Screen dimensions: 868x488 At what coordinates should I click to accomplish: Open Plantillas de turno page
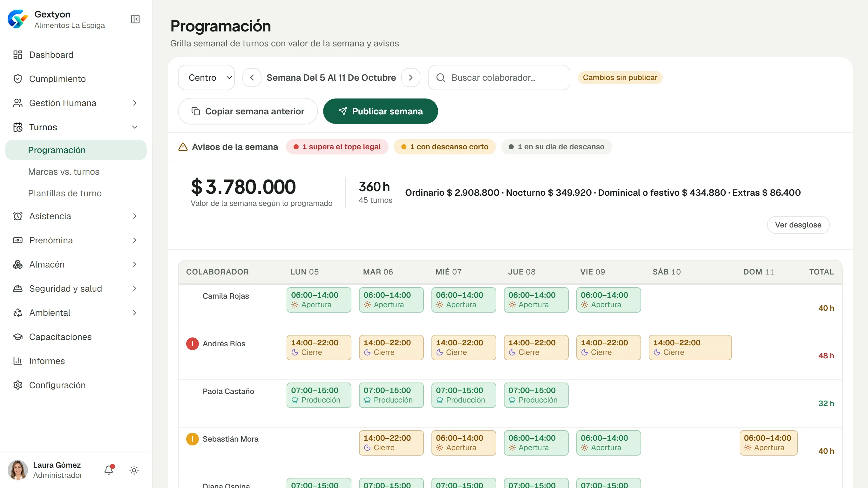click(x=76, y=193)
